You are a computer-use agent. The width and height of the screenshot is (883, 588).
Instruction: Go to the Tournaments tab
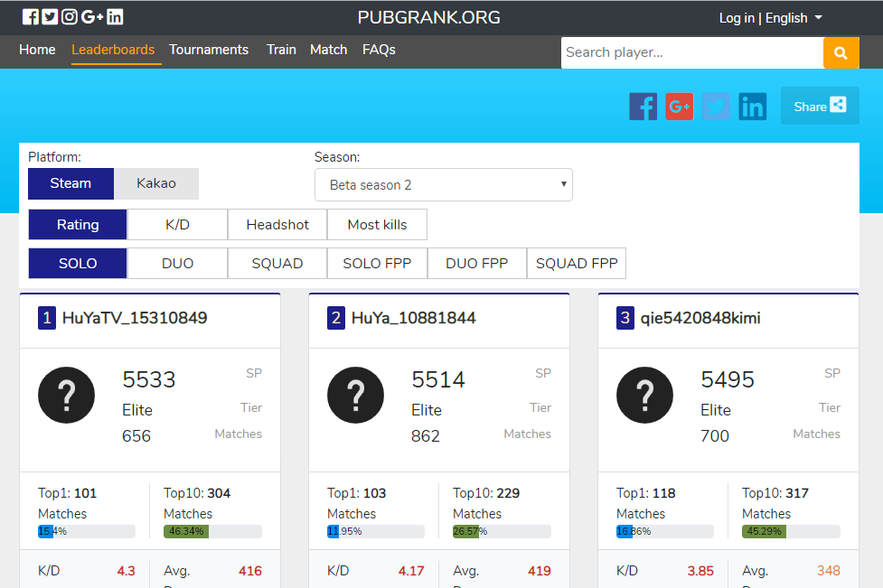[x=209, y=50]
